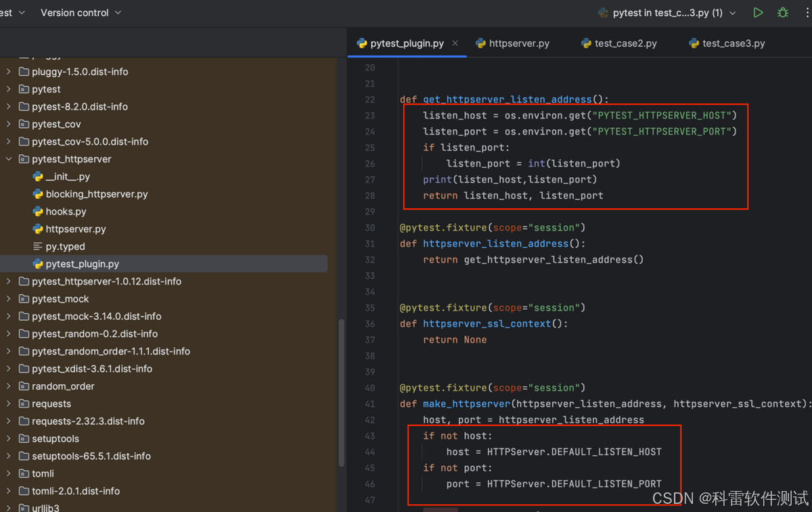812x512 pixels.
Task: Select the py.typed file icon
Action: coord(38,246)
